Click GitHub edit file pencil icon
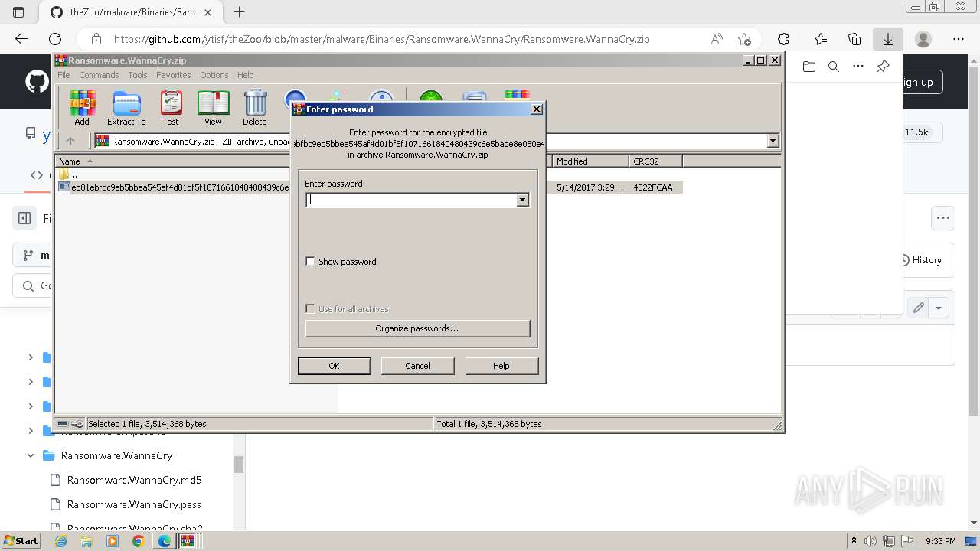980x551 pixels. [x=918, y=308]
